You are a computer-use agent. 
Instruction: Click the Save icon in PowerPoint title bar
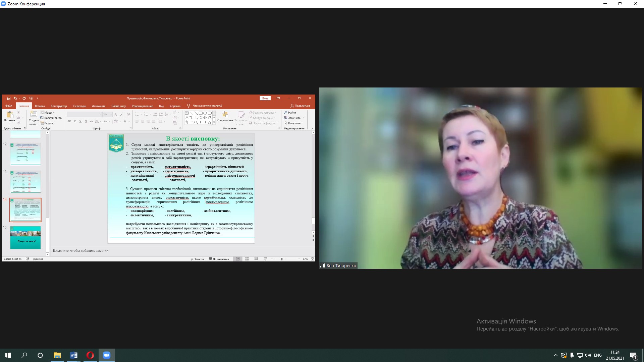click(x=9, y=98)
